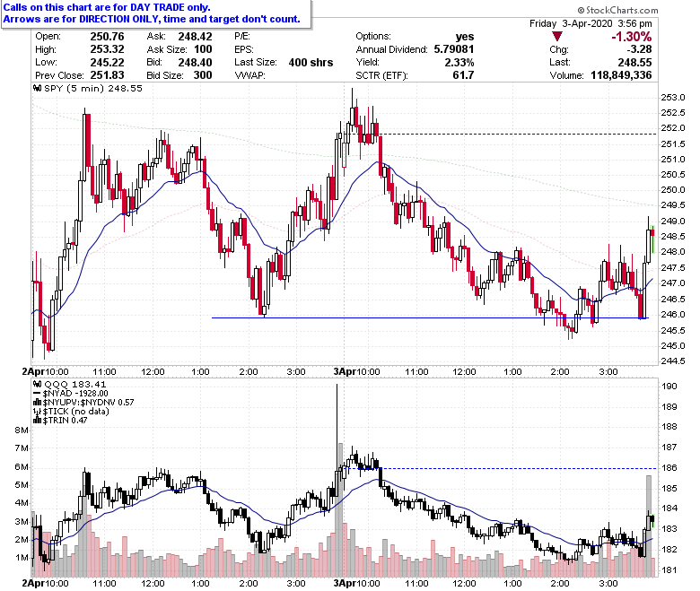
Task: Click the 190 QQQ price axis label
Action: 669,387
